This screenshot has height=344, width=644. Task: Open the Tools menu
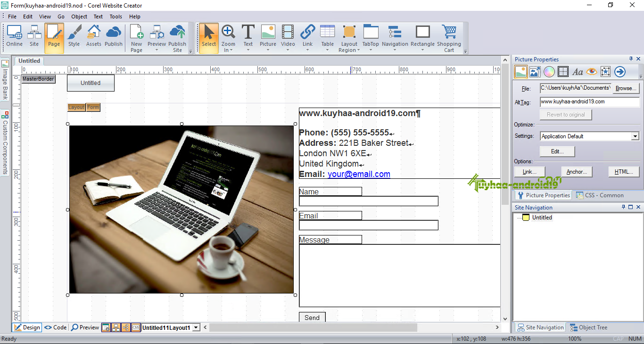tap(116, 16)
